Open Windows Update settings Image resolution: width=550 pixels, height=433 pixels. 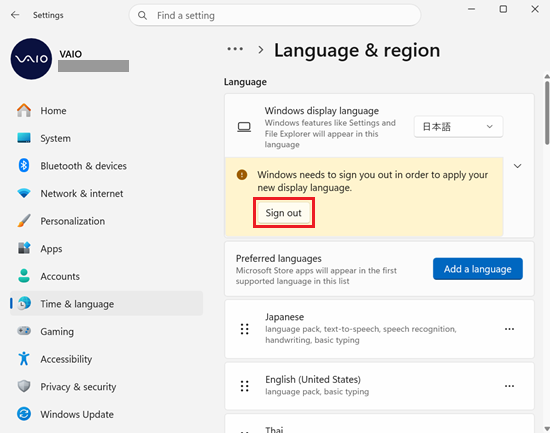click(x=106, y=414)
